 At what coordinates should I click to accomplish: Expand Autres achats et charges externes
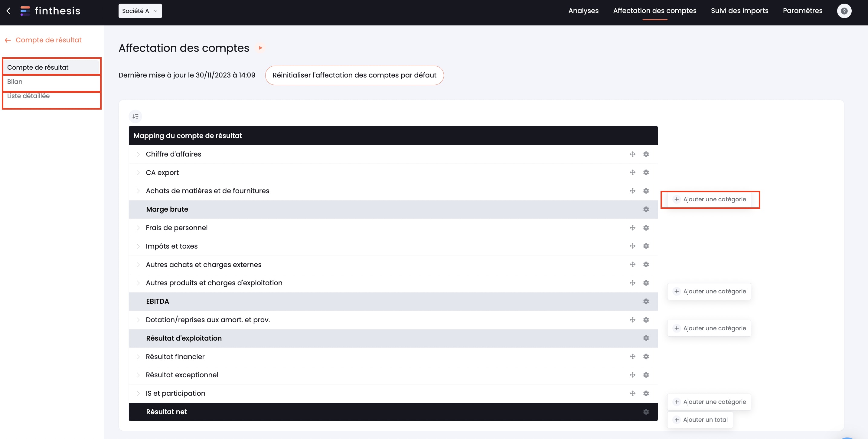[x=138, y=265]
